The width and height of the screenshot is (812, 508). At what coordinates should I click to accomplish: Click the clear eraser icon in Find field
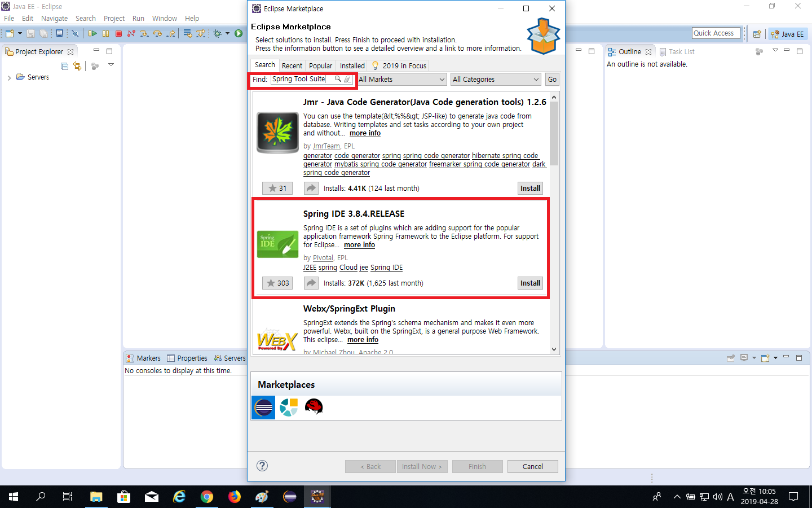[x=347, y=79]
